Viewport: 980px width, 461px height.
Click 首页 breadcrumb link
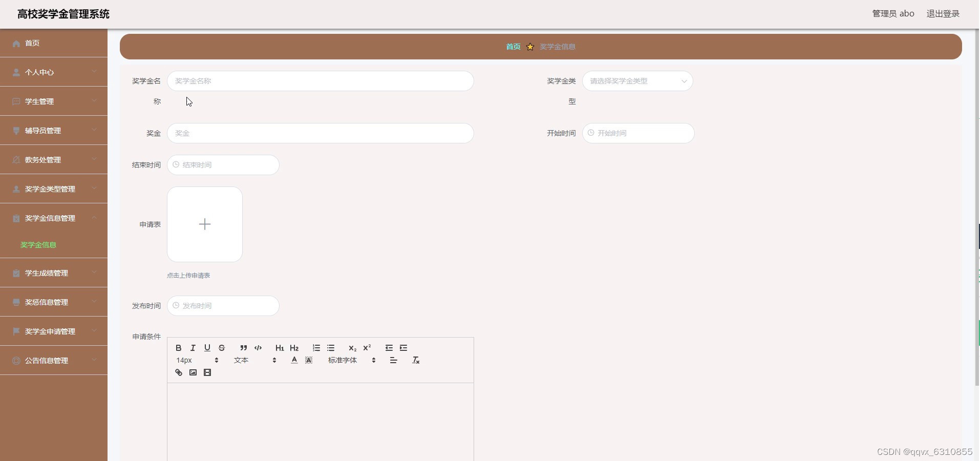[x=513, y=47]
